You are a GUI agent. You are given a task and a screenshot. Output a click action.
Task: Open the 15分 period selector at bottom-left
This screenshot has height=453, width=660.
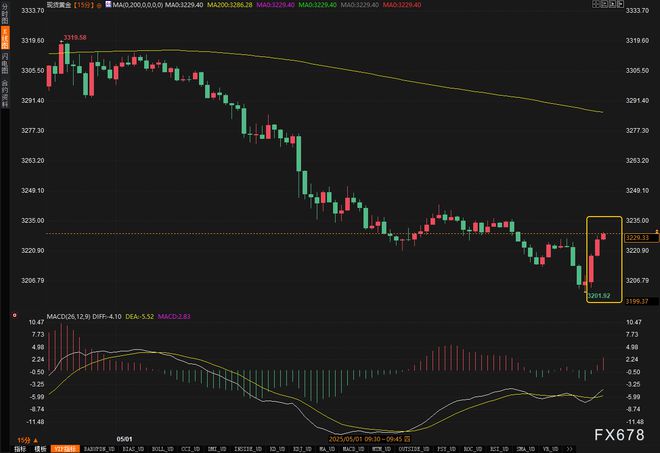(x=27, y=440)
